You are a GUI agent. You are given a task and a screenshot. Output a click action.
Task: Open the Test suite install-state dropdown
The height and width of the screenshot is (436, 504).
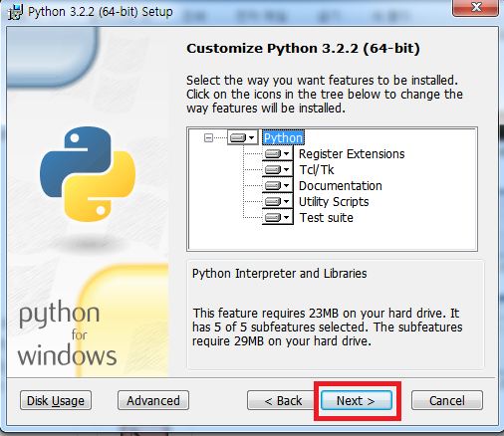(x=277, y=217)
